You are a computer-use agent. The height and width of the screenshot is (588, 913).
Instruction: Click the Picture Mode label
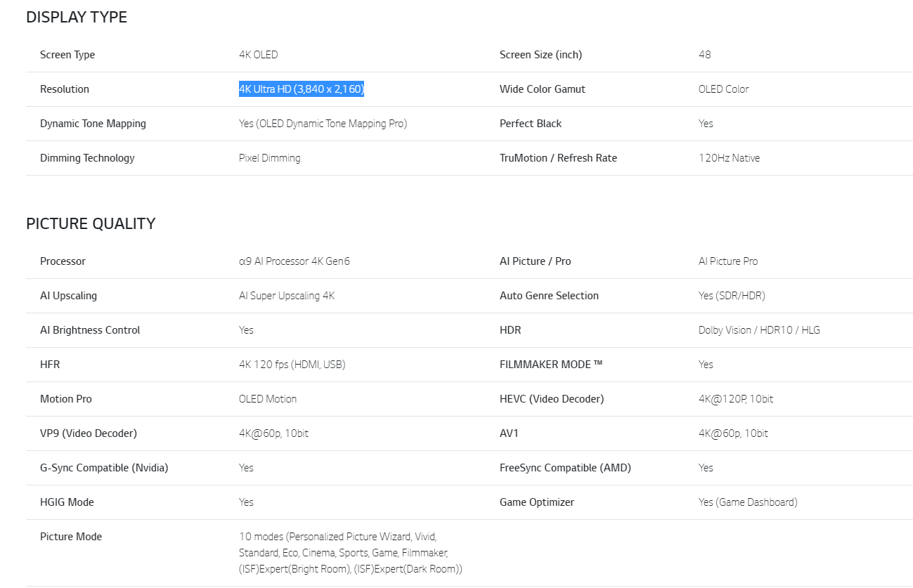(x=71, y=537)
